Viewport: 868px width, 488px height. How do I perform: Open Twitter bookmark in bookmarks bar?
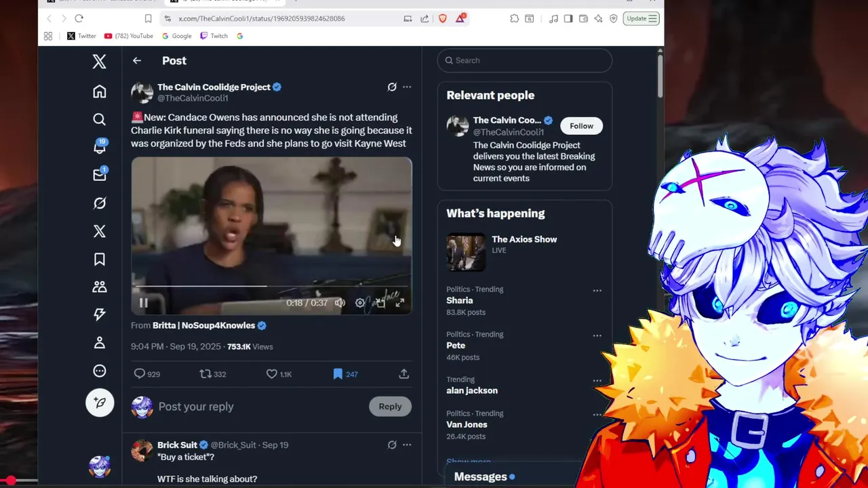point(81,36)
